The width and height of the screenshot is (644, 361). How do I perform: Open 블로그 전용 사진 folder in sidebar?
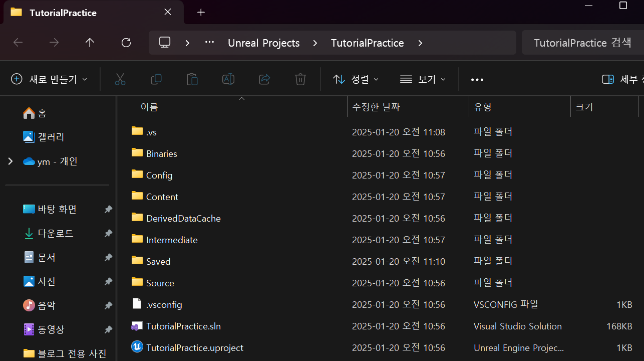[x=65, y=353]
